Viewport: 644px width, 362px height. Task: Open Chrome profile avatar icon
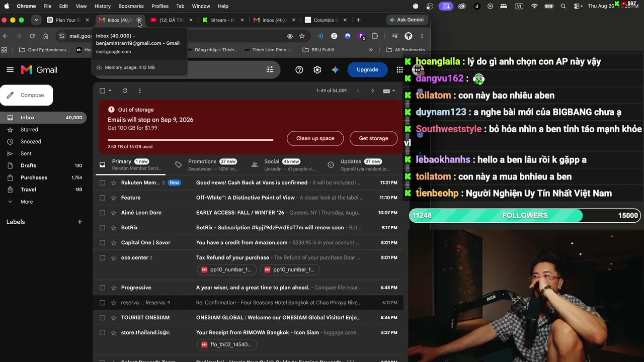tap(409, 36)
